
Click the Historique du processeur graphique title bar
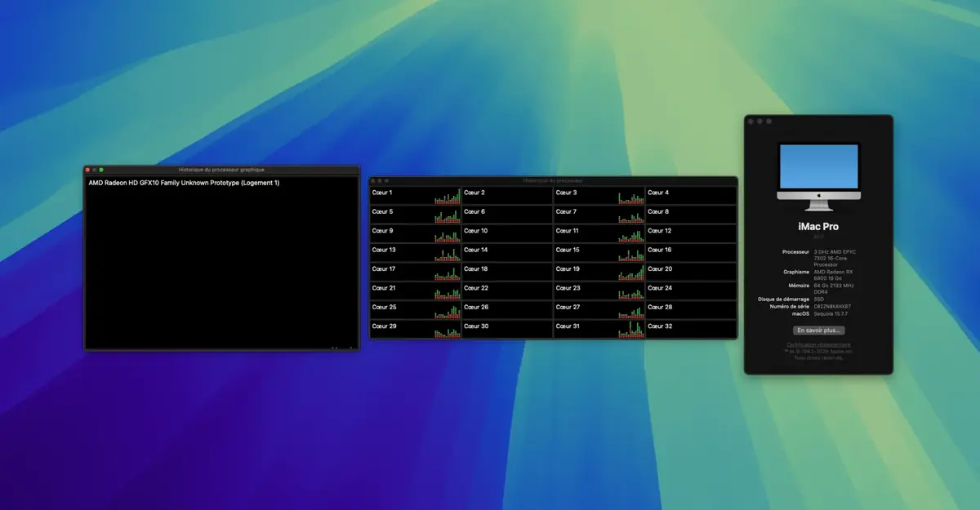tap(221, 170)
